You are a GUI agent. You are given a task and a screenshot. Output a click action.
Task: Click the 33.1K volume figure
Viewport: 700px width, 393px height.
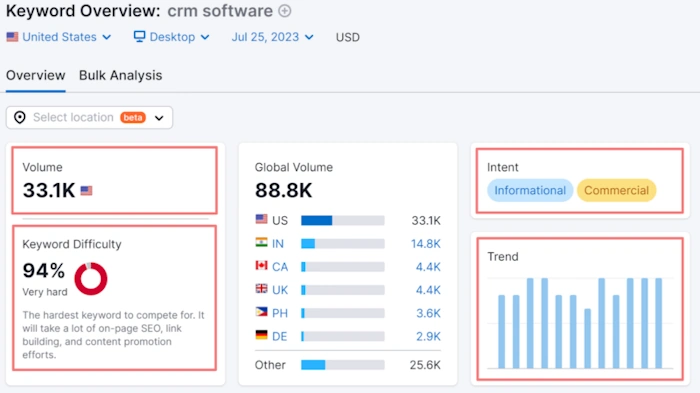(x=49, y=191)
